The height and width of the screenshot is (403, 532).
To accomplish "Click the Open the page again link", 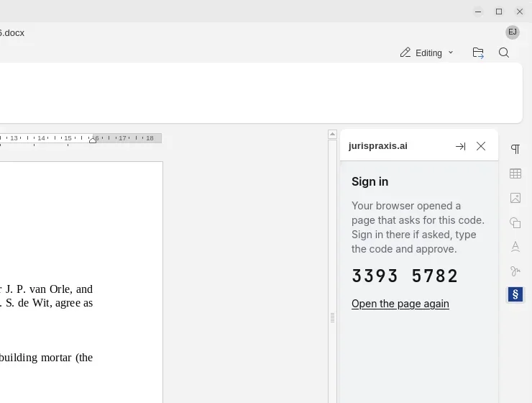I will [x=400, y=304].
